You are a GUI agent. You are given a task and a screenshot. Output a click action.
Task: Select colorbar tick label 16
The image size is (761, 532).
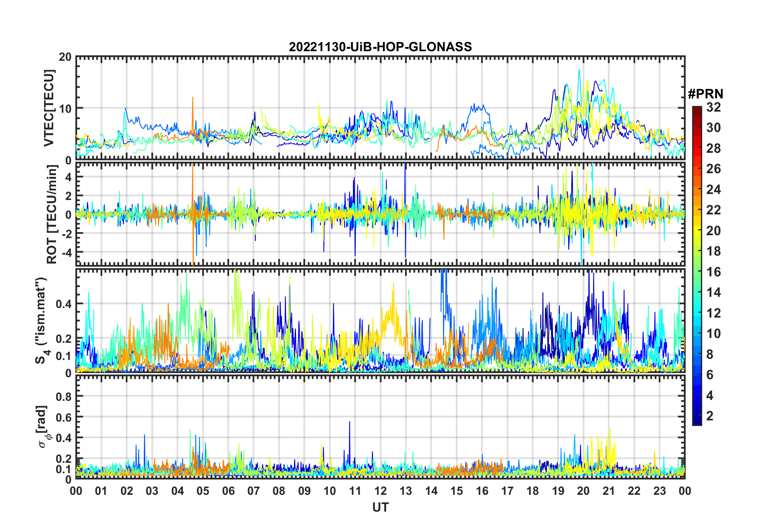(713, 272)
